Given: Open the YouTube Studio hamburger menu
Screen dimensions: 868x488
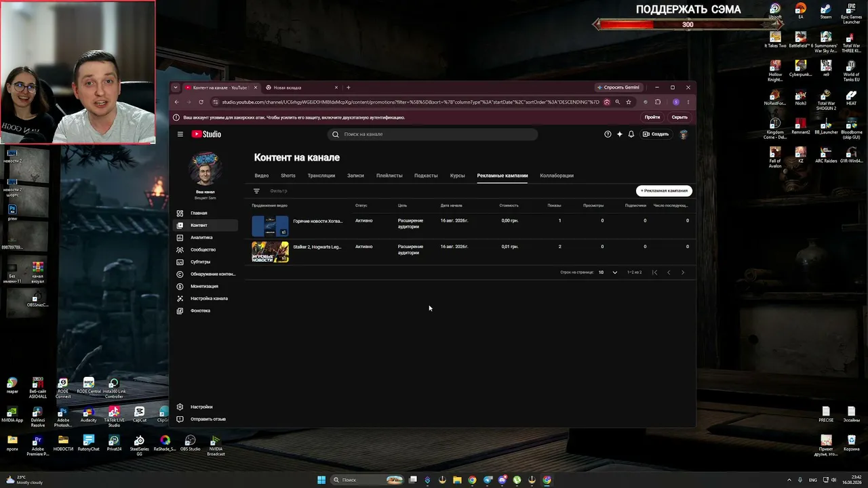Looking at the screenshot, I should pyautogui.click(x=180, y=134).
